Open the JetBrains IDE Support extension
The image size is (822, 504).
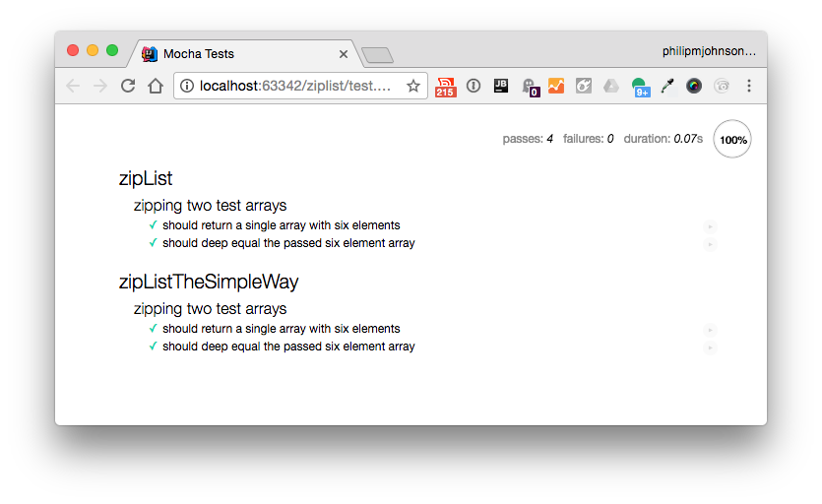point(501,86)
